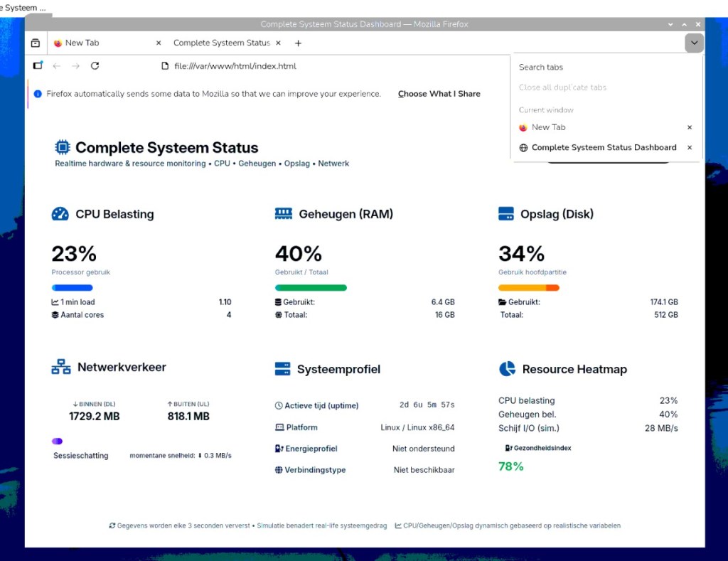Click the Netwerkverkeer network icon
The height and width of the screenshot is (561, 728).
pyautogui.click(x=61, y=368)
